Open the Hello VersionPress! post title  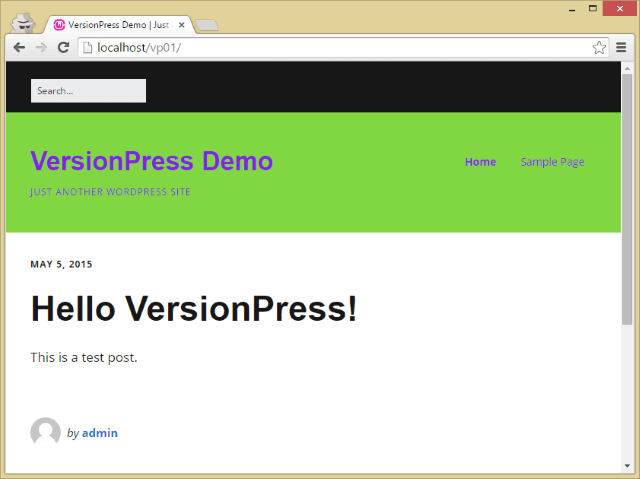[x=194, y=309]
